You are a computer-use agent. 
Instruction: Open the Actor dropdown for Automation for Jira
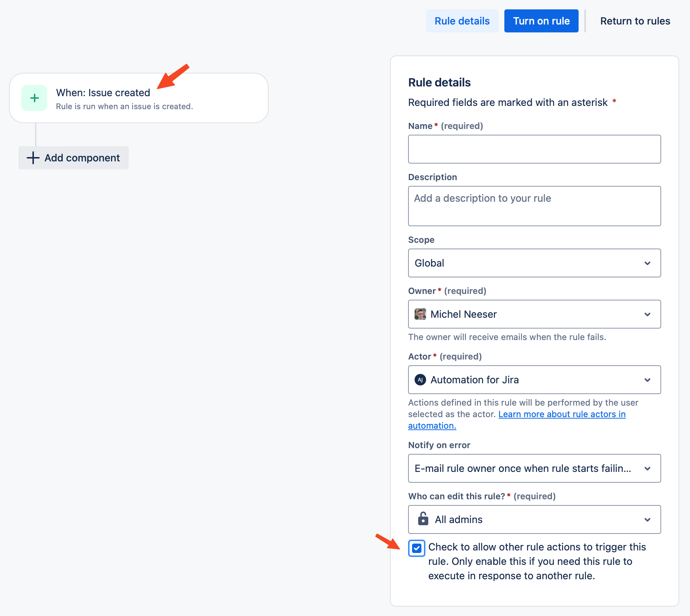[x=647, y=380]
